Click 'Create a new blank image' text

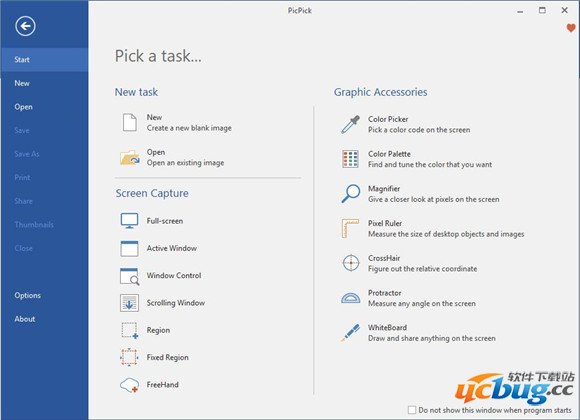click(189, 128)
